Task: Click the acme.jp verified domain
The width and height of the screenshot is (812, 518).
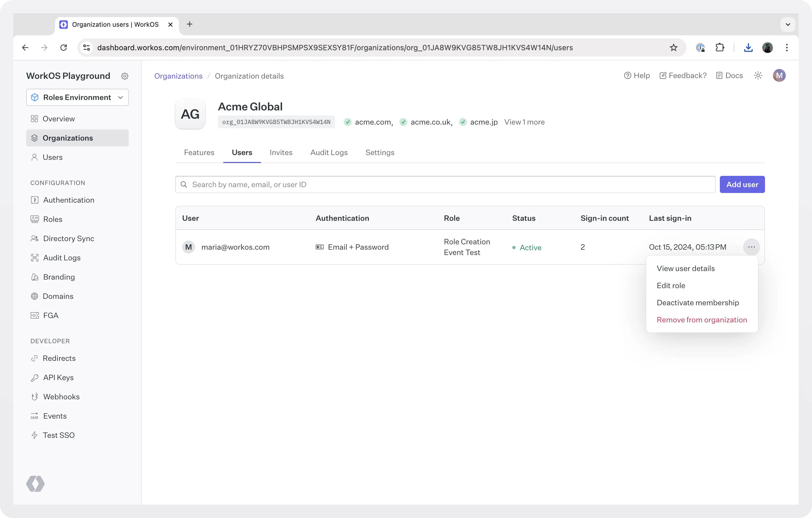Action: tap(478, 122)
